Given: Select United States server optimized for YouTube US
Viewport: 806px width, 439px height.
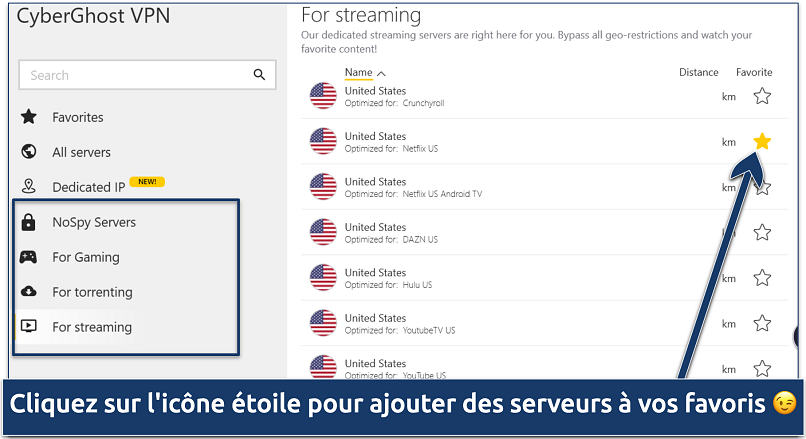Looking at the screenshot, I should point(544,363).
